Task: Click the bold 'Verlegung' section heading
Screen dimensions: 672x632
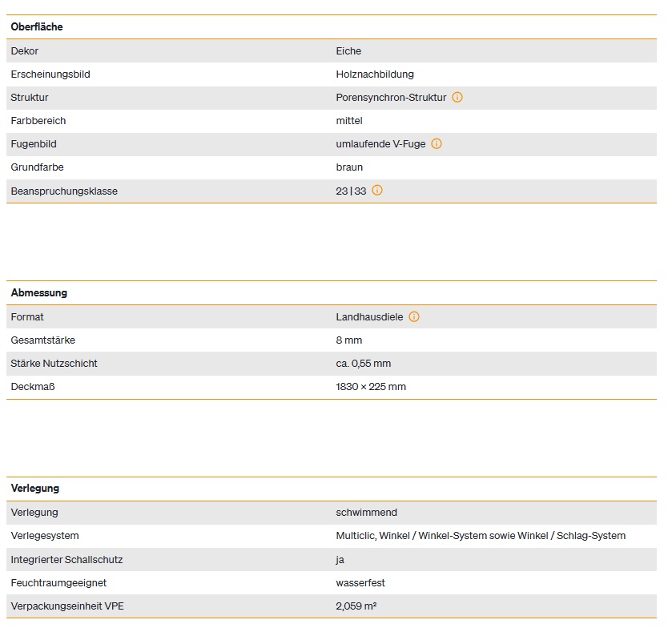Action: point(35,488)
